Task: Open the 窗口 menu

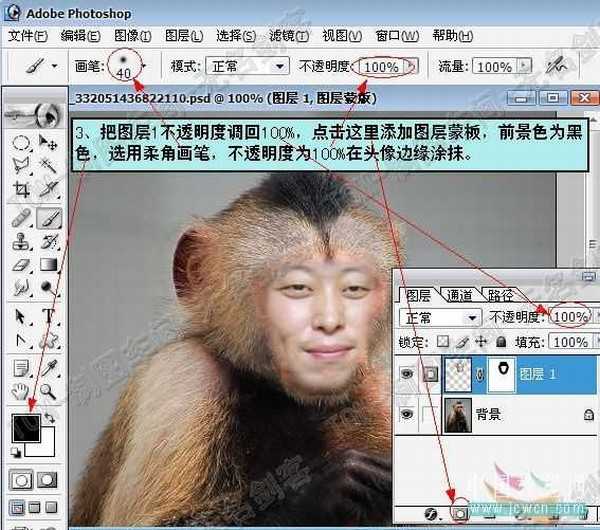Action: click(397, 36)
